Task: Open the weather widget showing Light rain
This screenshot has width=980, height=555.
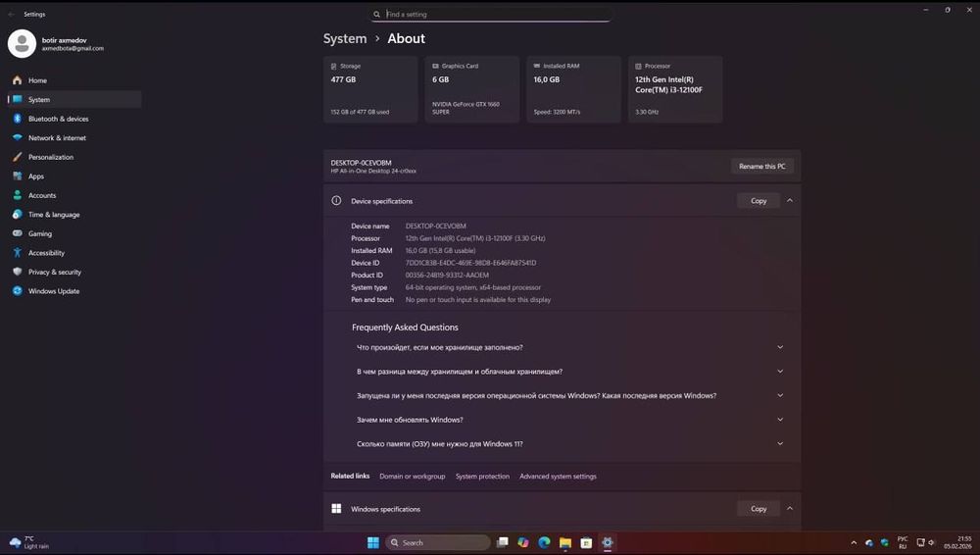Action: pos(29,542)
